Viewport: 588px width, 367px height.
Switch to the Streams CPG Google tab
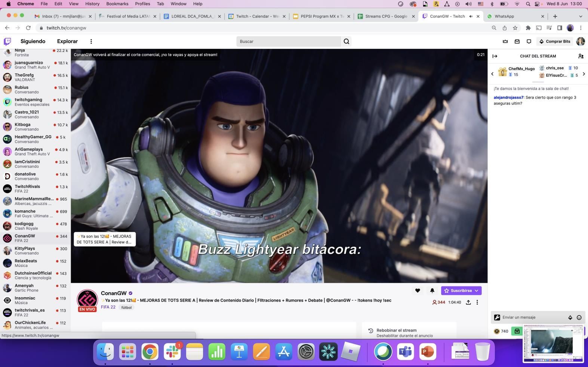click(386, 16)
